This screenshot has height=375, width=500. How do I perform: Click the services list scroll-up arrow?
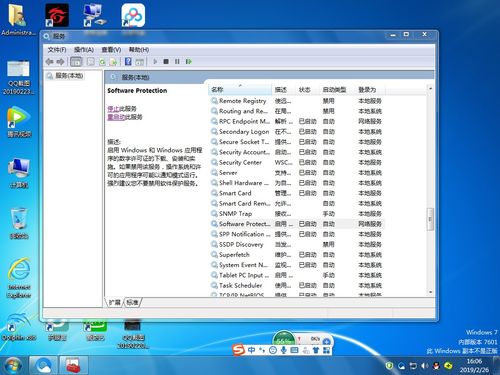(430, 89)
